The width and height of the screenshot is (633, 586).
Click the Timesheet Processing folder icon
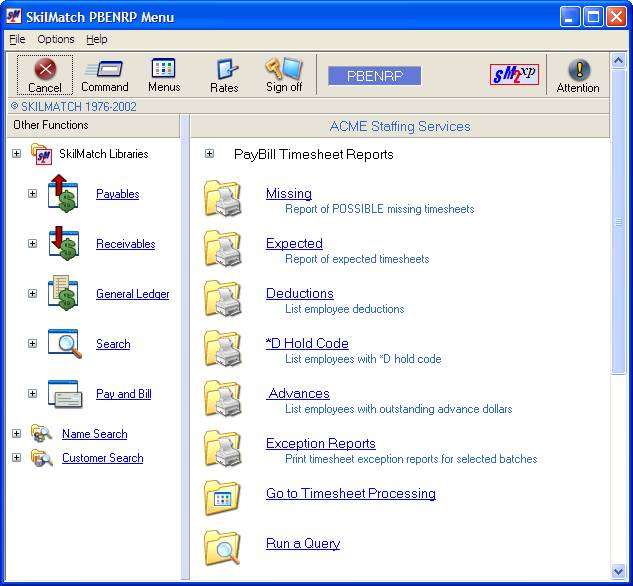tap(222, 498)
